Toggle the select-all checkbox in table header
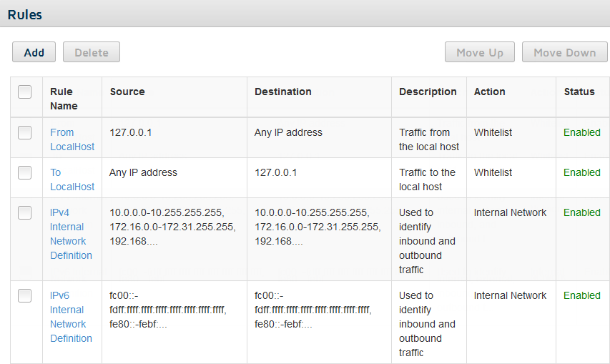 click(24, 92)
